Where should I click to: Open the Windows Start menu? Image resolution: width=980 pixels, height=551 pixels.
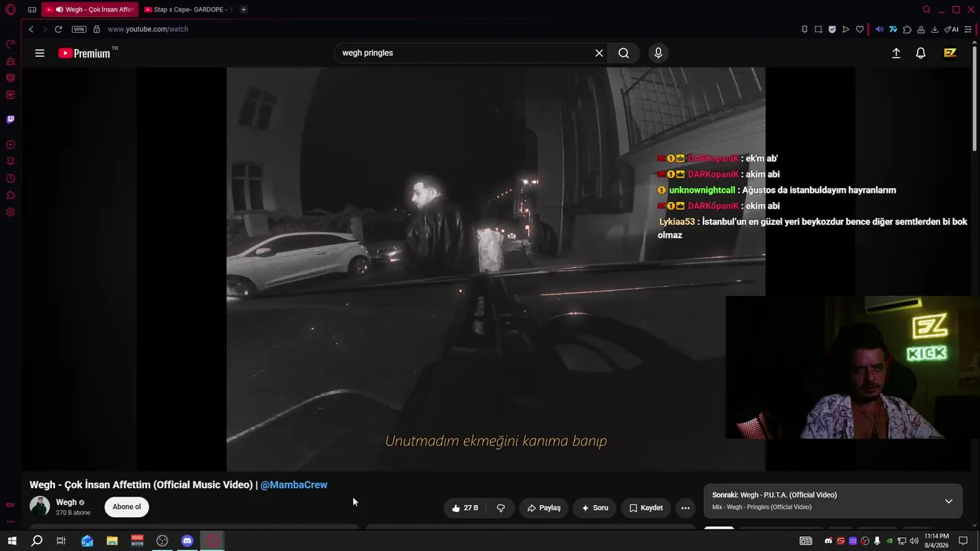tap(11, 541)
